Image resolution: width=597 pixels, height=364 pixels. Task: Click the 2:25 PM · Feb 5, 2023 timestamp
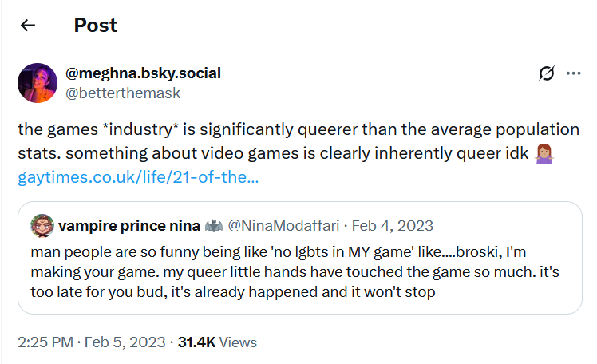(90, 342)
